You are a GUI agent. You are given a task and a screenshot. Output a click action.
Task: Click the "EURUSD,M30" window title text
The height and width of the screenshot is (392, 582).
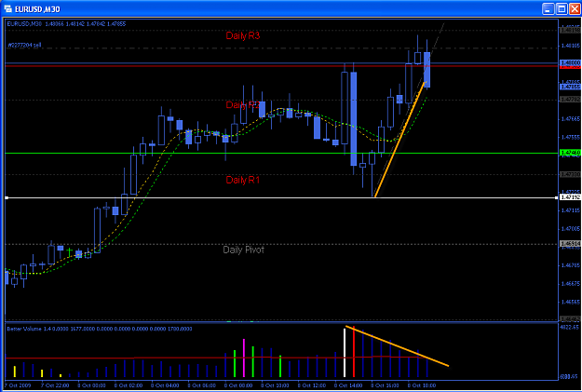coord(37,9)
